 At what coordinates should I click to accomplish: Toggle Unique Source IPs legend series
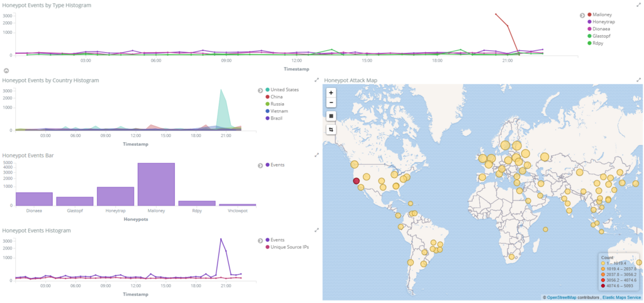(287, 247)
